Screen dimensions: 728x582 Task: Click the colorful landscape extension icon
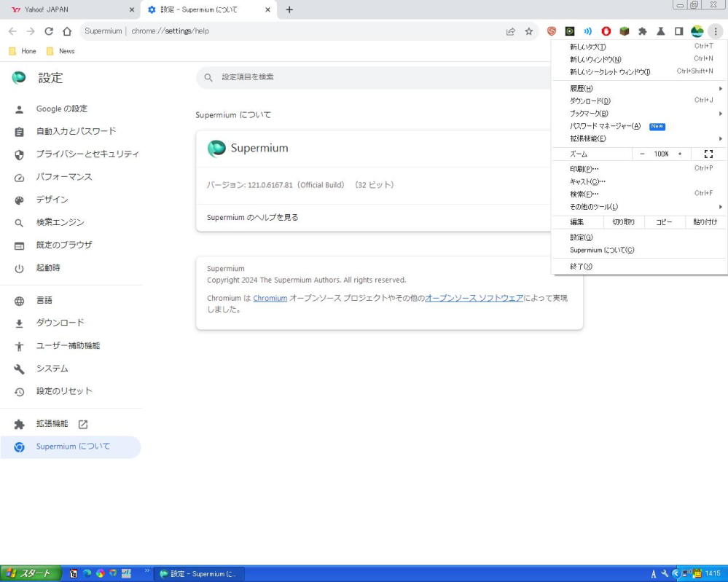(697, 31)
